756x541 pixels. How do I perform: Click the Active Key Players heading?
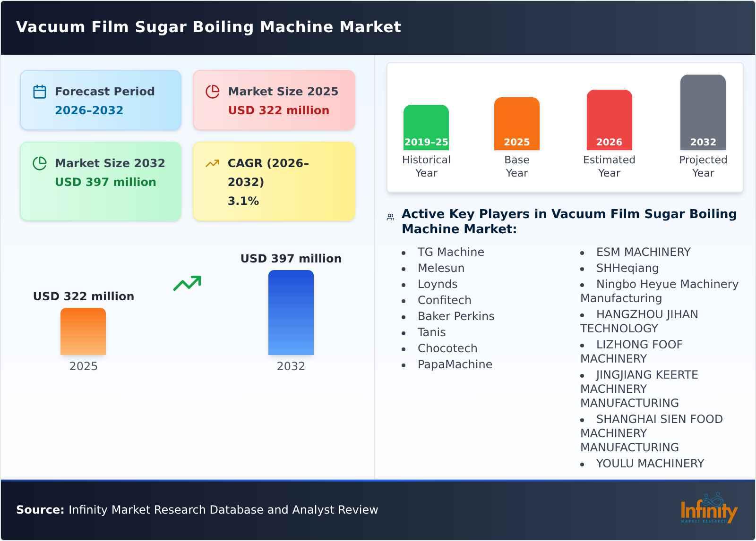point(569,221)
